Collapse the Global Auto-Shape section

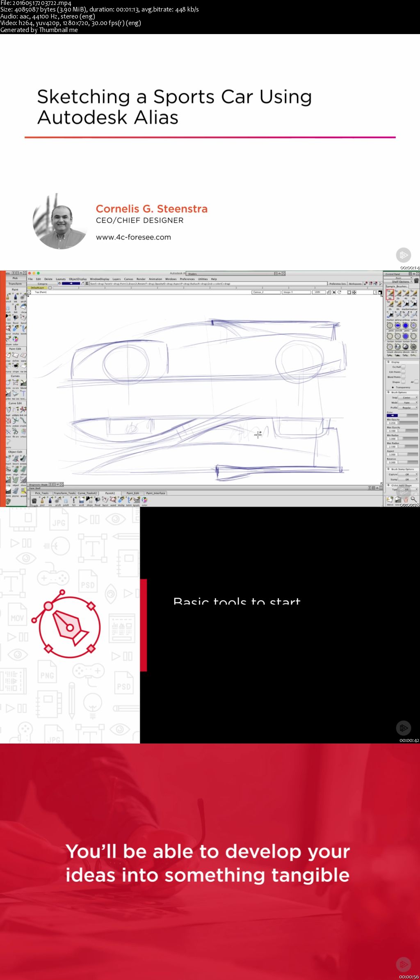(x=388, y=485)
